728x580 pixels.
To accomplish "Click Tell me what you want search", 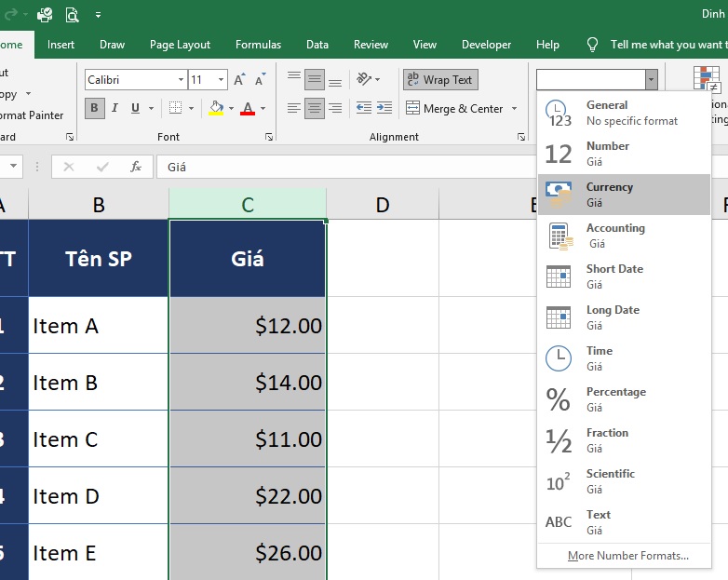I will 655,45.
